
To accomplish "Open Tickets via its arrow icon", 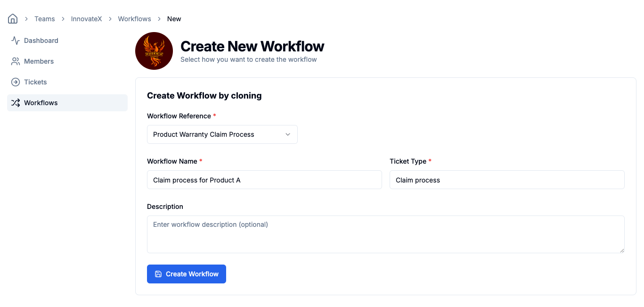I will coord(15,82).
